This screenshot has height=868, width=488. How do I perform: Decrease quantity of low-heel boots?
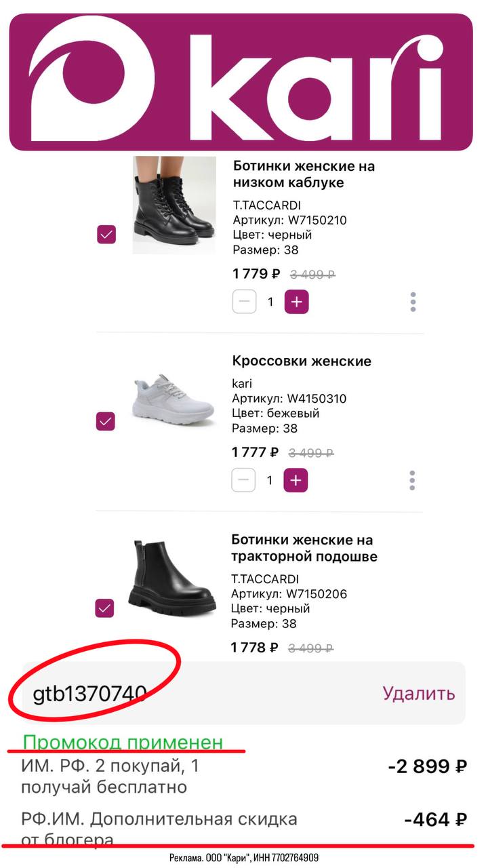pos(244,302)
